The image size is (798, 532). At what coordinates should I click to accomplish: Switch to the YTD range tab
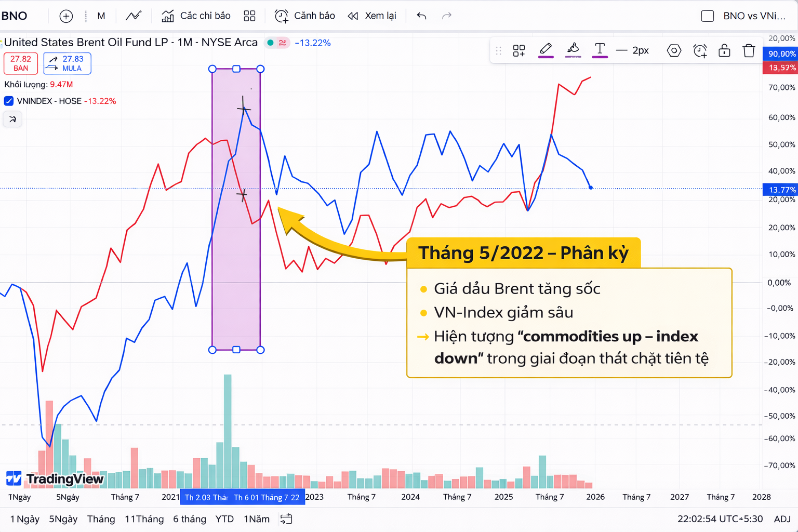pyautogui.click(x=224, y=518)
